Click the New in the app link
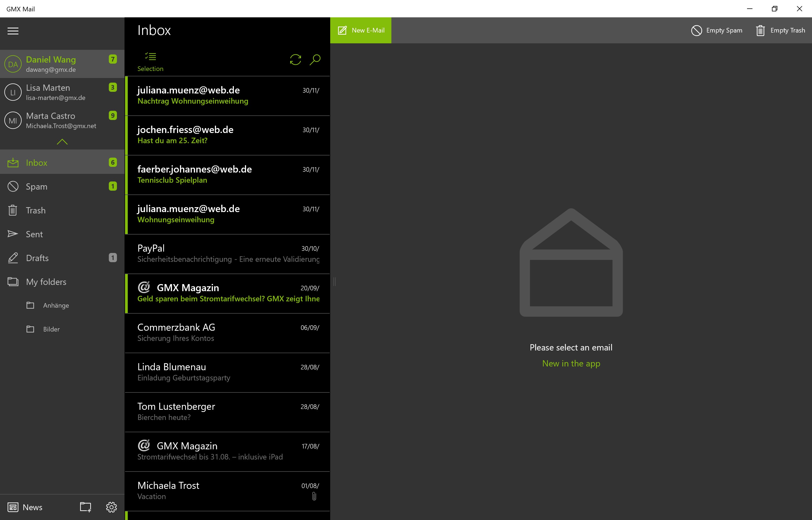The image size is (812, 520). pos(571,363)
